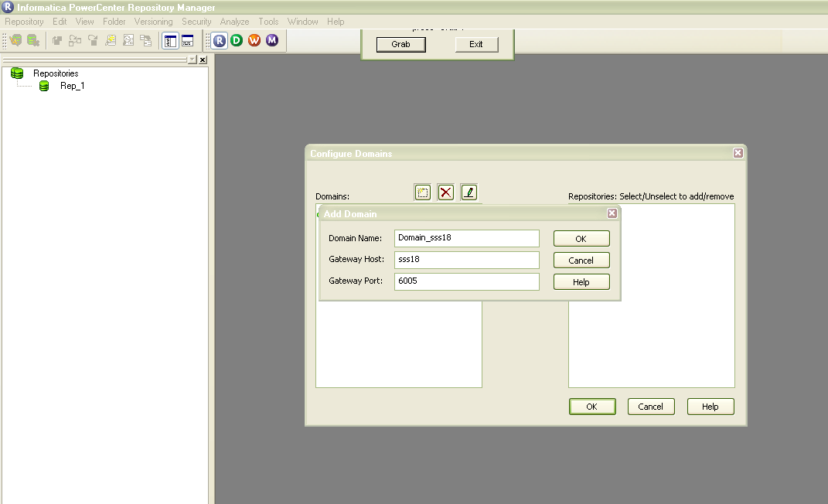Screen dimensions: 828x504
Task: Toggle the Output window view icon
Action: coord(187,41)
